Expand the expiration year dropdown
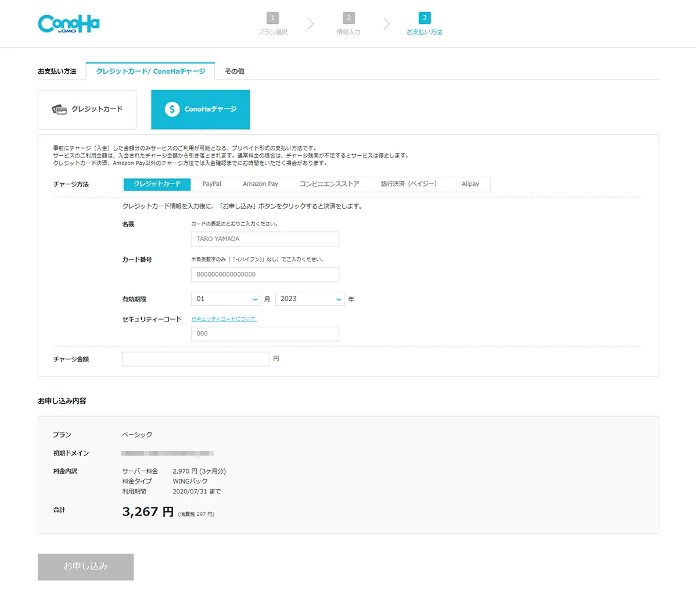The image size is (697, 616). pyautogui.click(x=310, y=299)
